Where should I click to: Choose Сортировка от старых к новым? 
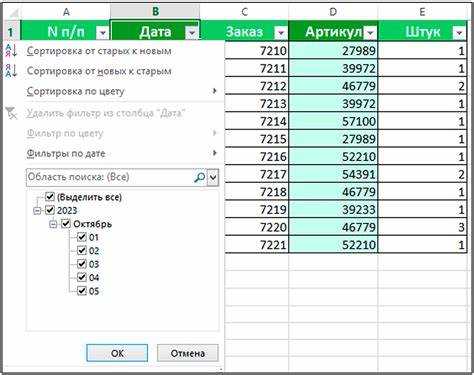tap(99, 51)
